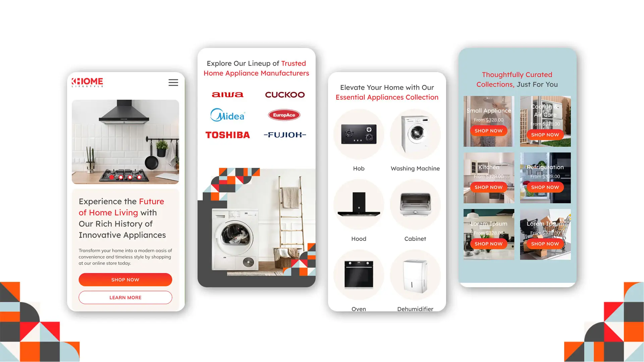Screen dimensions: 644x362
Task: Click SHOP NOW on Small Appliance collection
Action: (488, 130)
